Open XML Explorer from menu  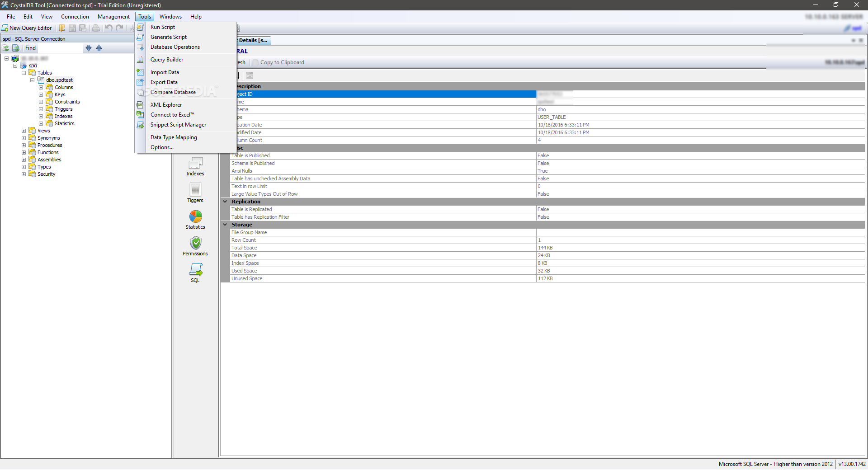coord(186,105)
